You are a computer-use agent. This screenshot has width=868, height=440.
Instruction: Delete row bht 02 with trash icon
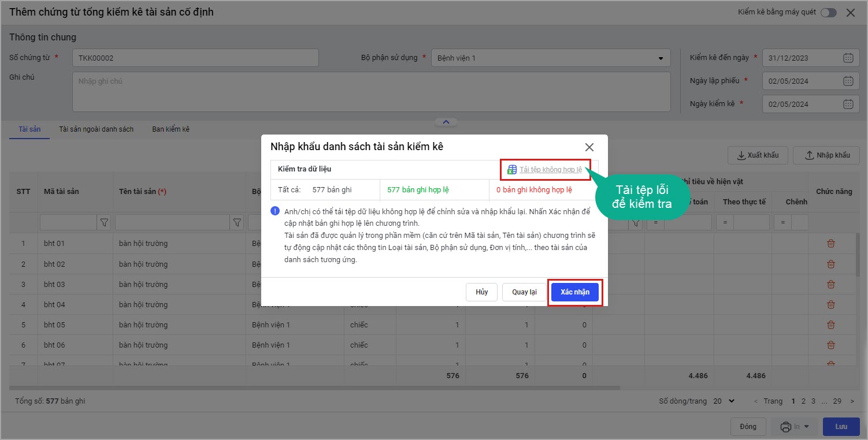(x=831, y=264)
